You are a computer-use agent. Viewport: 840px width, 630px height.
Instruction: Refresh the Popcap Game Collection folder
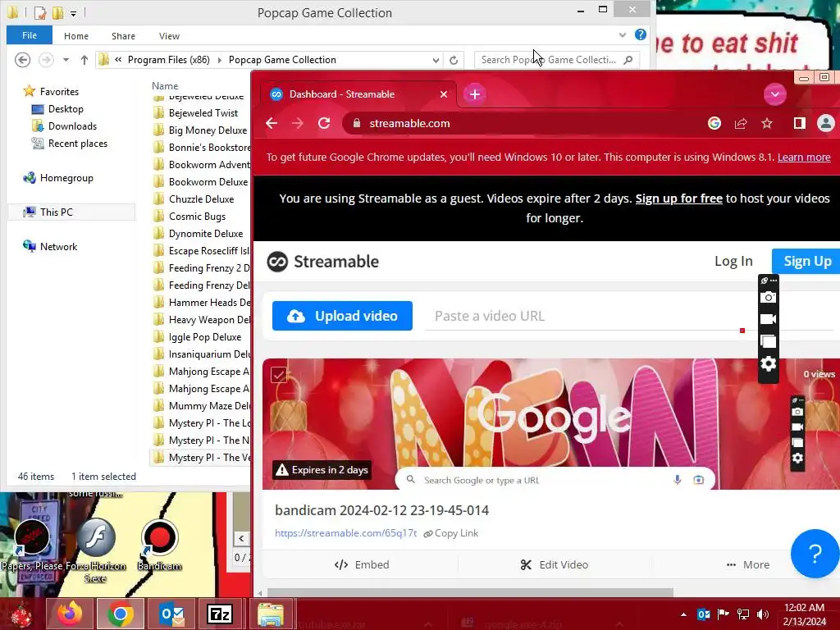[x=454, y=60]
